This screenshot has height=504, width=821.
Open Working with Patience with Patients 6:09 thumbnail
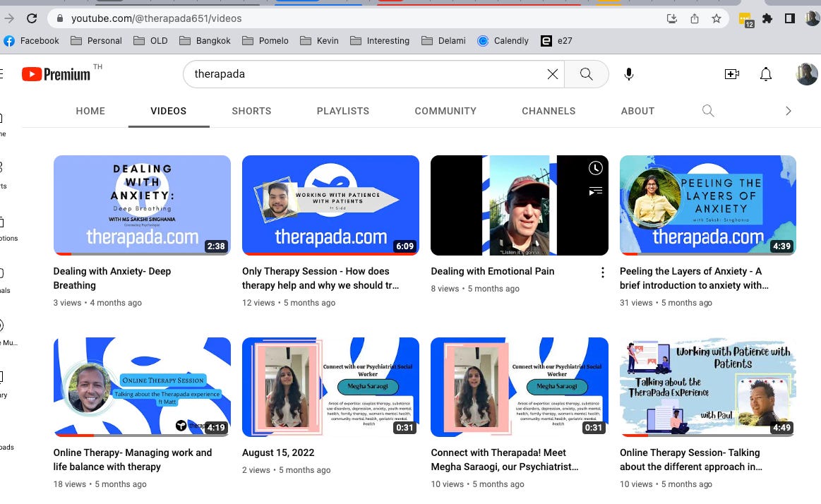tap(330, 205)
